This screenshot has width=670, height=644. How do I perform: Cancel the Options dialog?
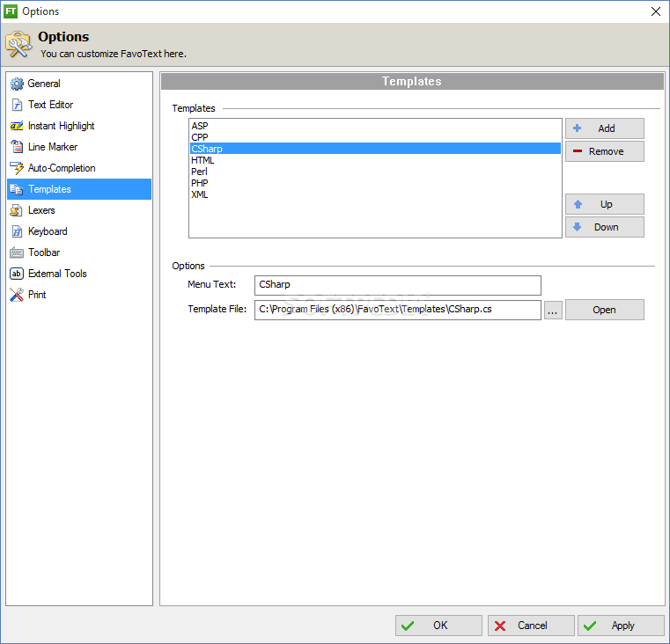[531, 626]
